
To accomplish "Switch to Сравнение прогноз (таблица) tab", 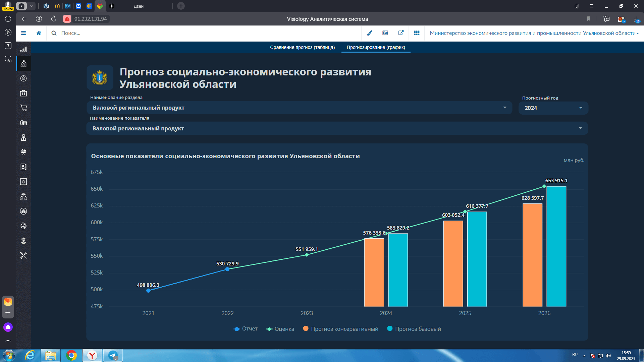I will [x=303, y=47].
